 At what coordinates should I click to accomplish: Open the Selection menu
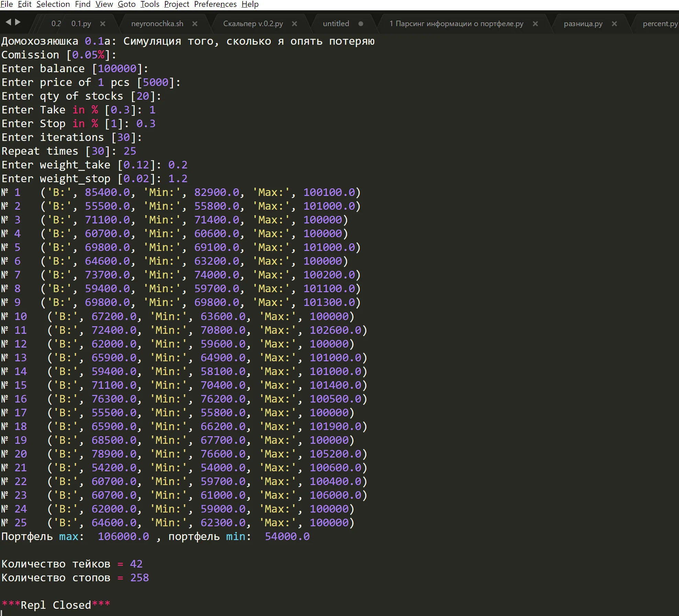(53, 4)
